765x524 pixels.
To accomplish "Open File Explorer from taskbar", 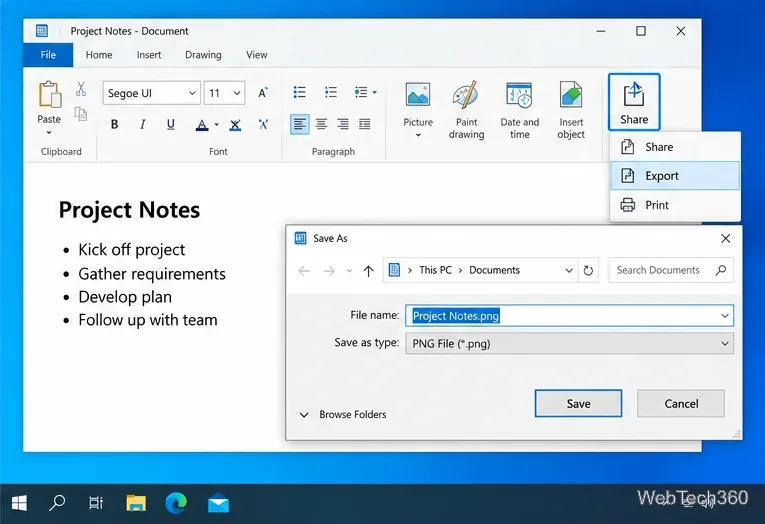I will [x=136, y=503].
